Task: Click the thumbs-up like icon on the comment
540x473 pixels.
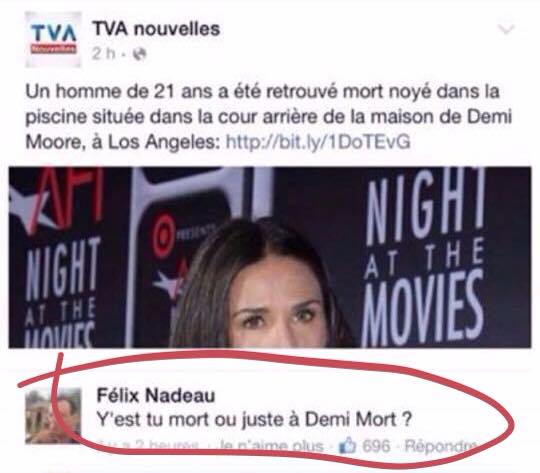Action: coord(347,446)
